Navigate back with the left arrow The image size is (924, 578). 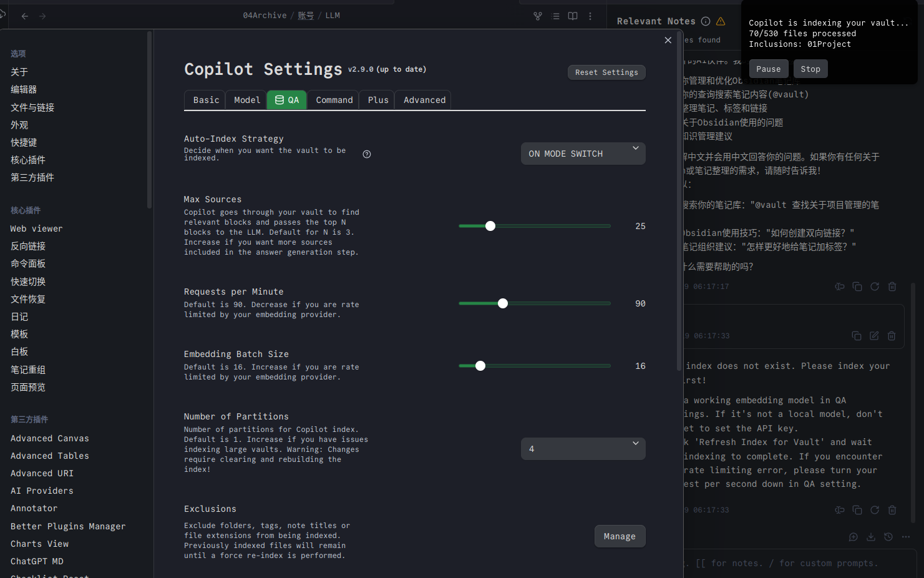[x=25, y=16]
